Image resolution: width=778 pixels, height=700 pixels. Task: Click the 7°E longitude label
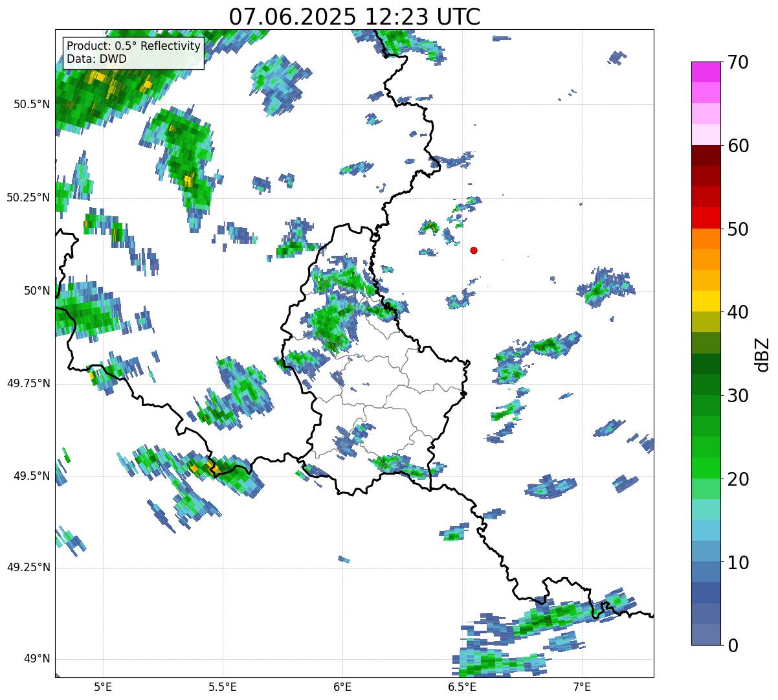[582, 686]
